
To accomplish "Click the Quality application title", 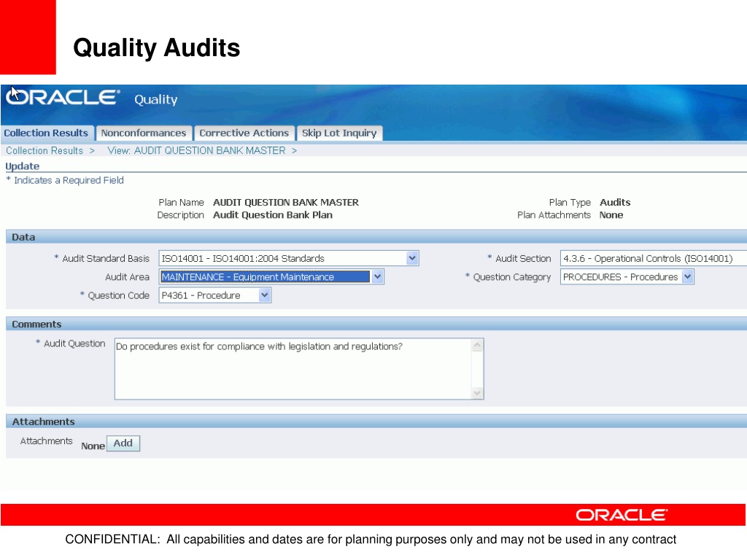I will point(156,99).
